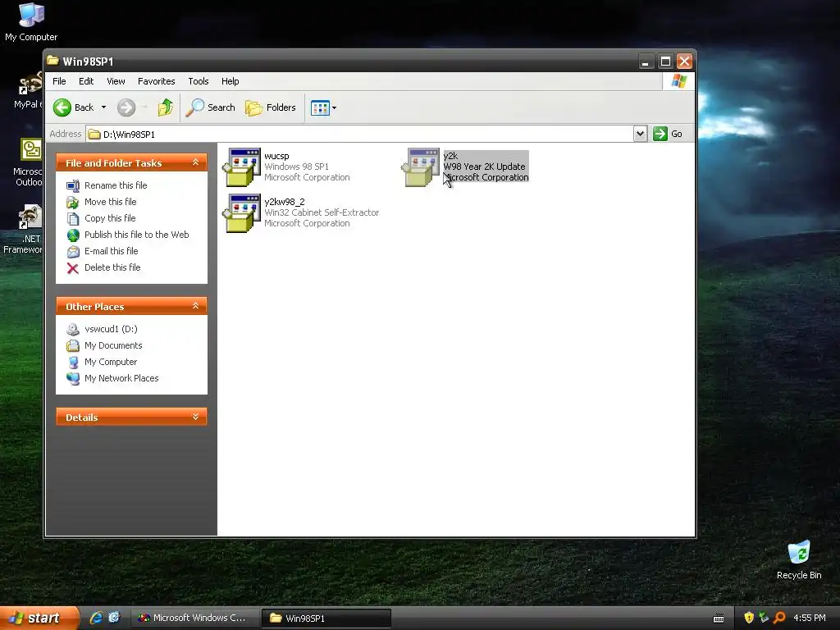Click Copy this file link
840x630 pixels.
point(110,218)
